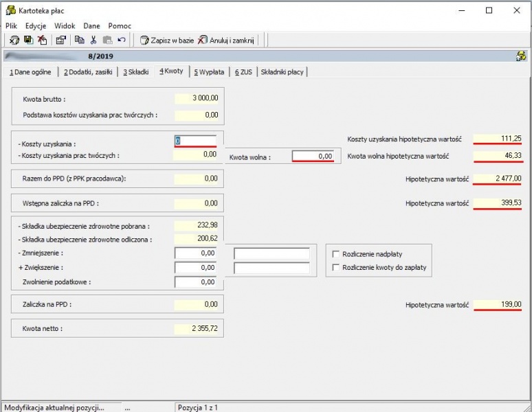The height and width of the screenshot is (412, 532).
Task: Open the Dane menu
Action: pos(91,26)
